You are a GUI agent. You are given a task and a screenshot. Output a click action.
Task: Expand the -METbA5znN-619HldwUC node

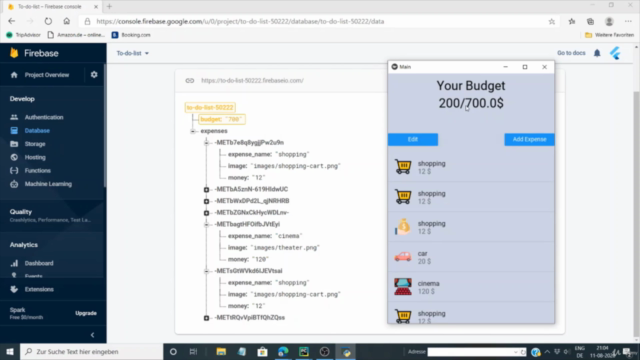click(207, 189)
